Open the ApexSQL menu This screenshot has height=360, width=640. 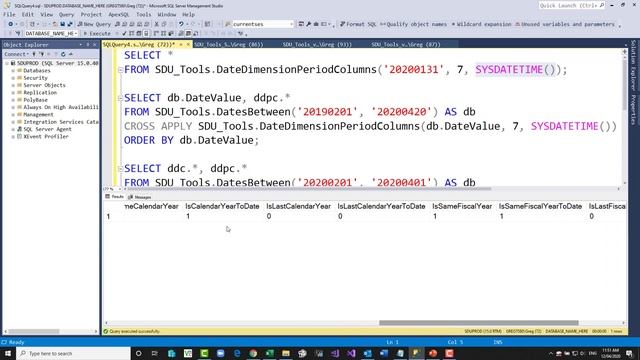119,14
